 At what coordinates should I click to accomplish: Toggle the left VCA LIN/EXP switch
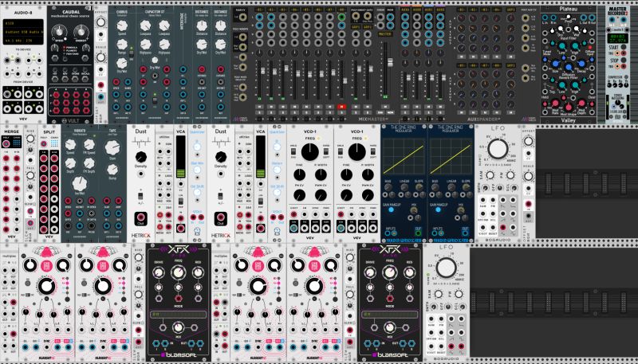click(180, 202)
